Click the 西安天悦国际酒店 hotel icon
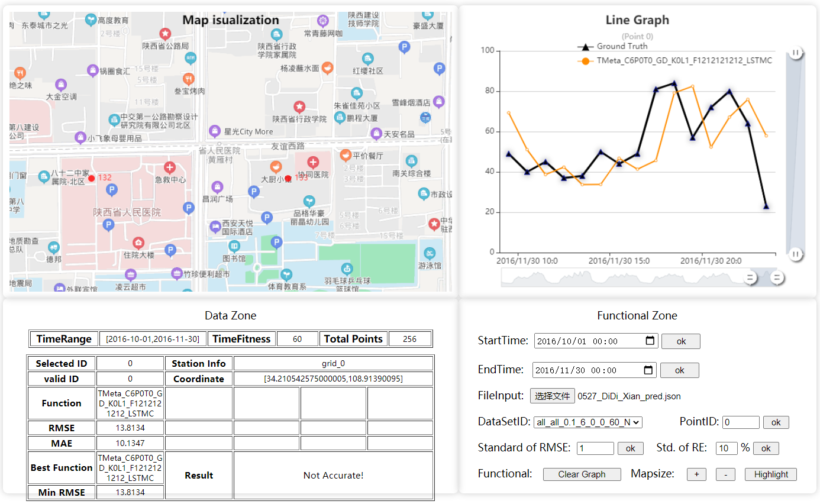 click(x=215, y=227)
